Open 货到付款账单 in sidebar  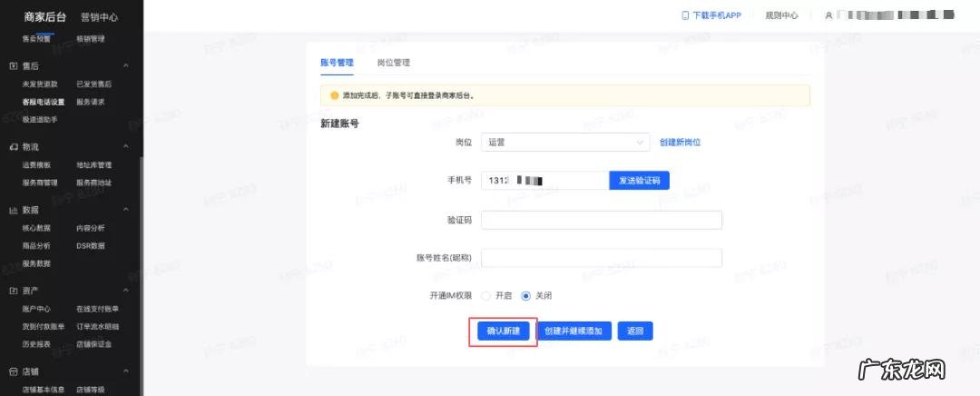point(44,327)
